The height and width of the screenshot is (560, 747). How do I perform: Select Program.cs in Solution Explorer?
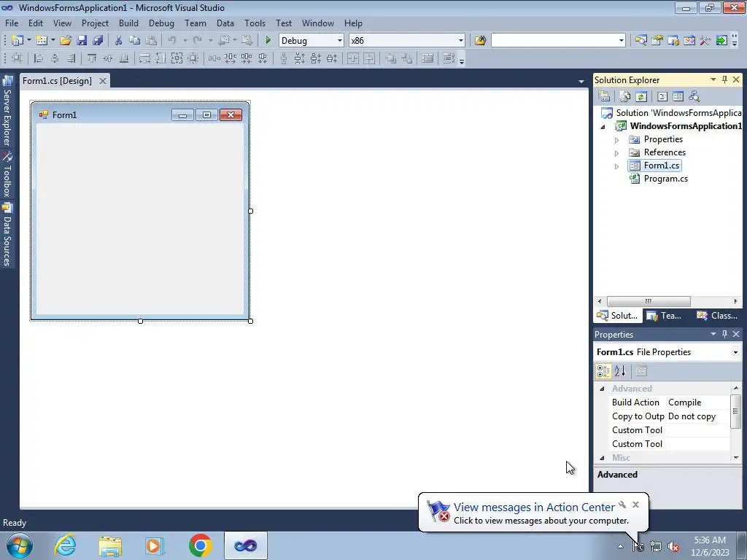[665, 179]
